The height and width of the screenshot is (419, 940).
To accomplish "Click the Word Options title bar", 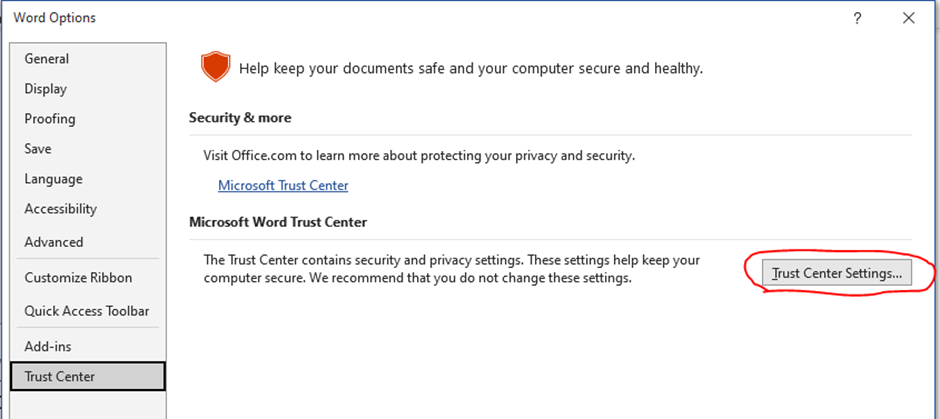I will click(400, 18).
